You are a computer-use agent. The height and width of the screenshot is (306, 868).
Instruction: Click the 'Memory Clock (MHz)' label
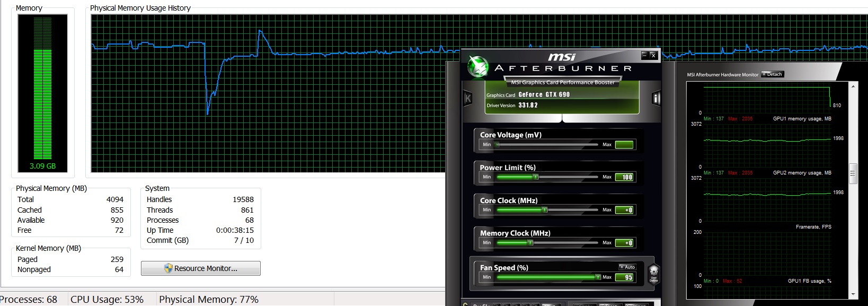click(515, 233)
